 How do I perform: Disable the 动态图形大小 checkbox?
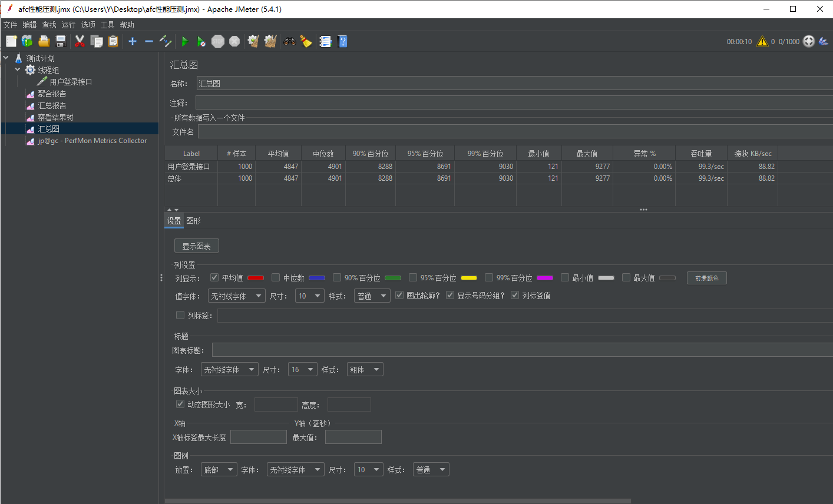(x=180, y=404)
